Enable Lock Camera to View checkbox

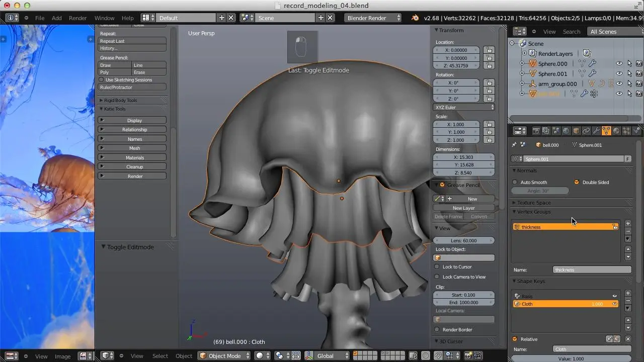[x=437, y=277]
